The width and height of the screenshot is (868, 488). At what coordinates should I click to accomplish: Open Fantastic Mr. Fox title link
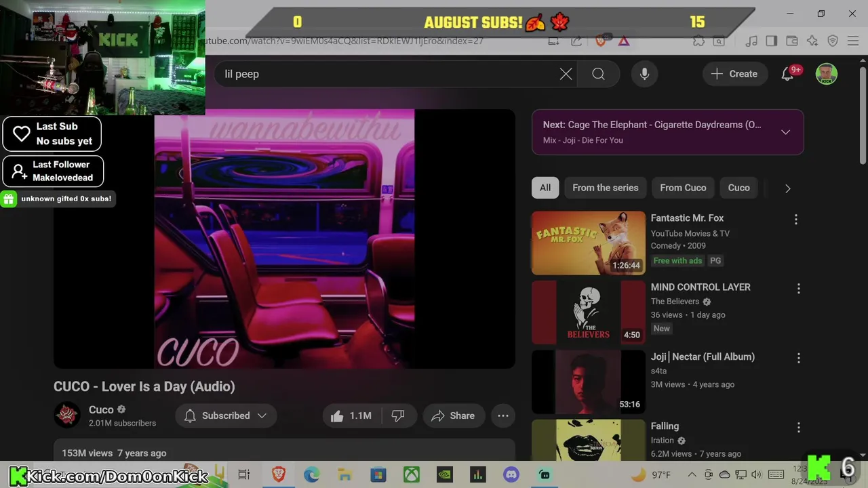(687, 218)
